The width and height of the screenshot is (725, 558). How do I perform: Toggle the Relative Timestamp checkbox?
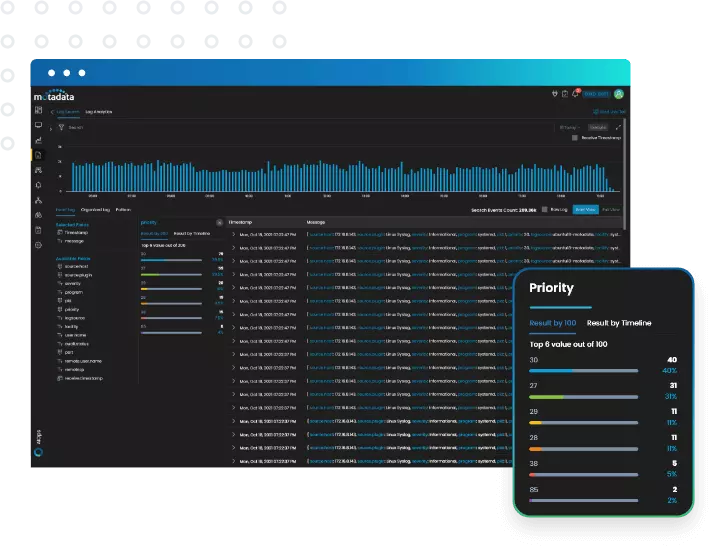click(574, 138)
